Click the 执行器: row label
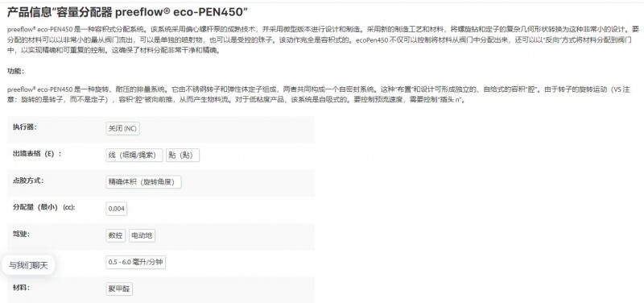Screen dimensions: 644x303 coord(25,127)
